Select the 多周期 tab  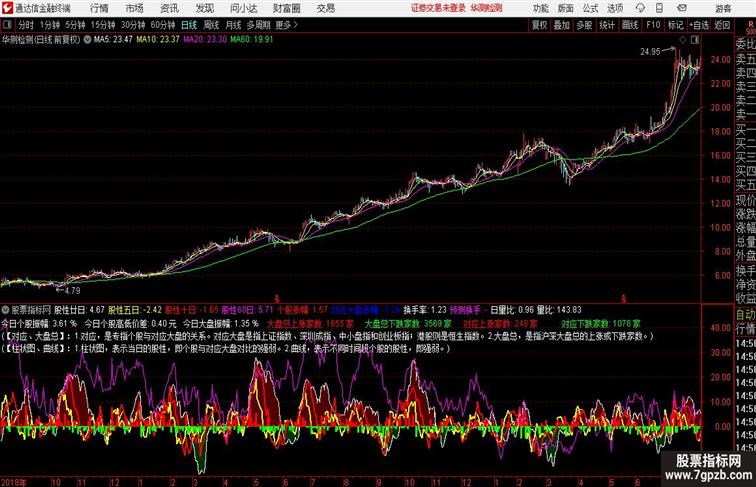click(258, 25)
